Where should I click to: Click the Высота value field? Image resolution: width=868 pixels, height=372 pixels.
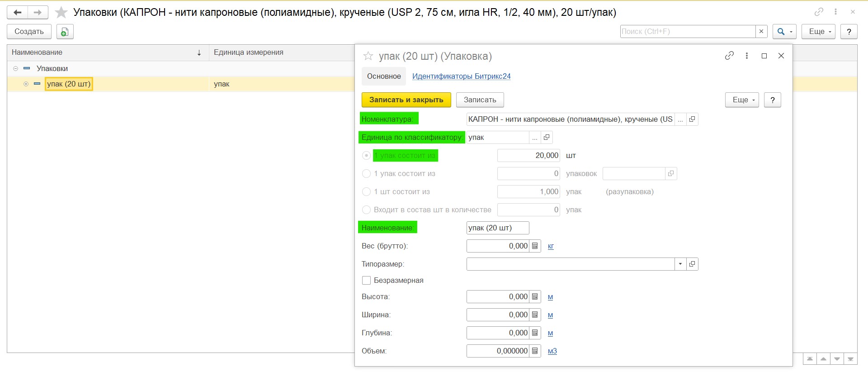click(x=497, y=296)
